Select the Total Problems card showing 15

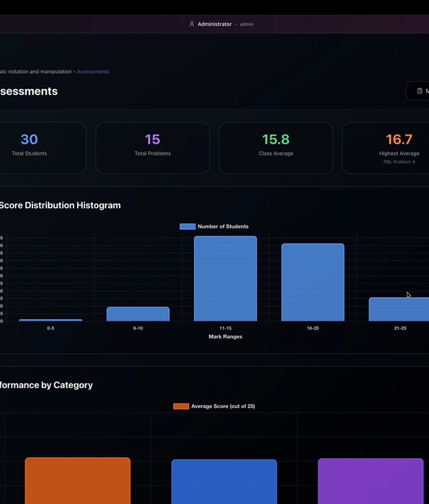click(x=152, y=148)
